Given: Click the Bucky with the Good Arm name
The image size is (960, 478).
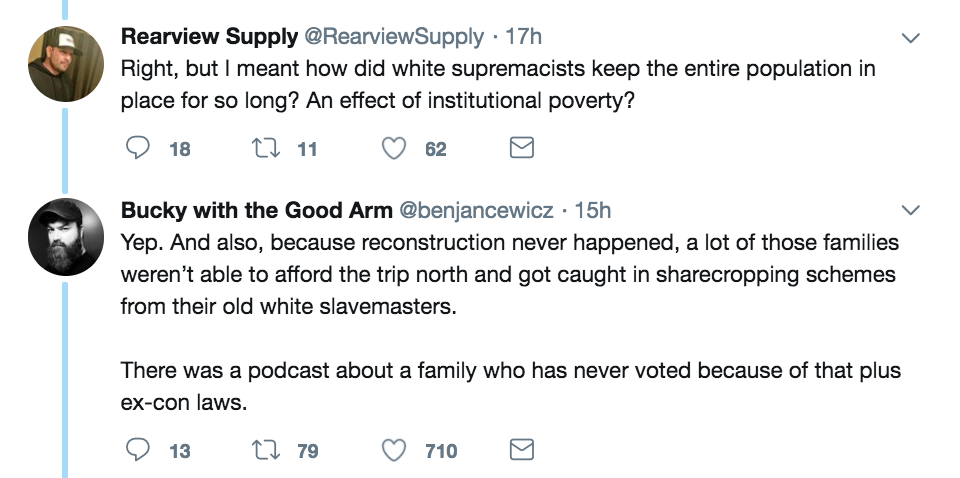Looking at the screenshot, I should (x=256, y=210).
